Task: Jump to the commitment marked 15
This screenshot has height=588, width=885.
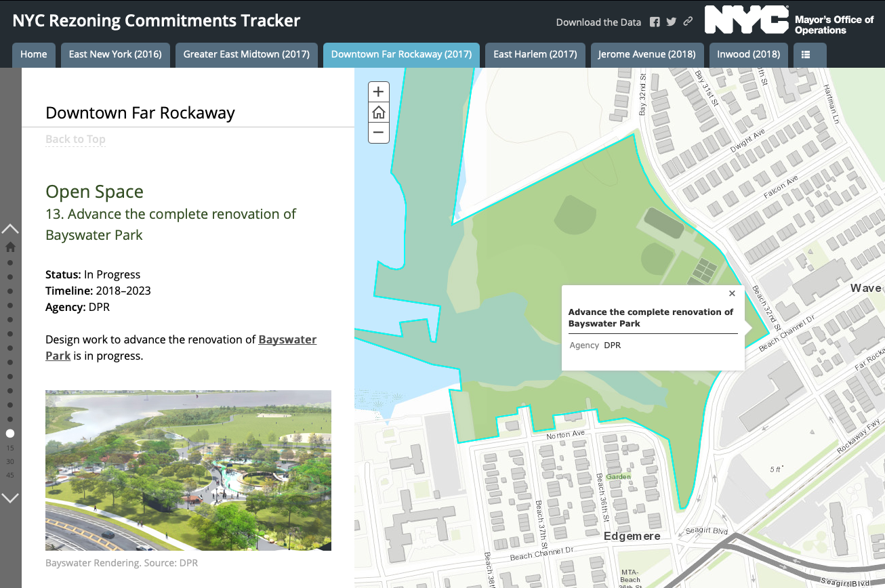Action: tap(10, 447)
